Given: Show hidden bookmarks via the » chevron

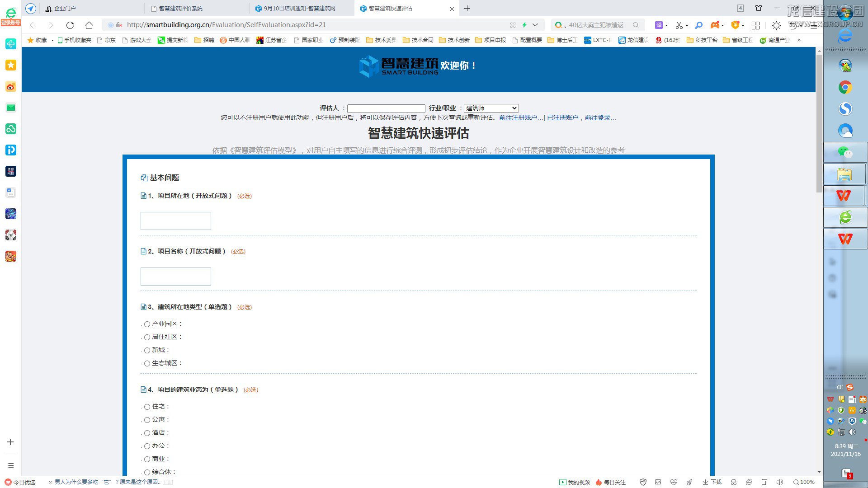Looking at the screenshot, I should [799, 40].
